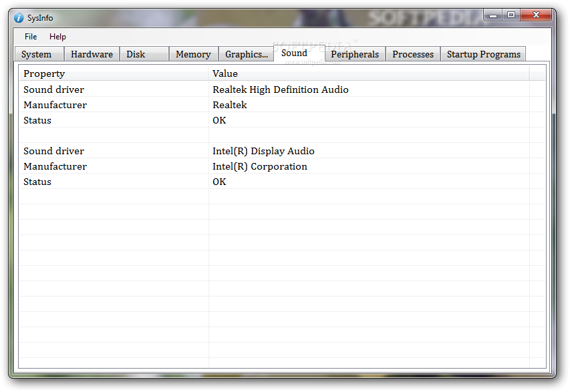Image resolution: width=570 pixels, height=392 pixels.
Task: Maximize the SysInfo window
Action: click(x=511, y=15)
